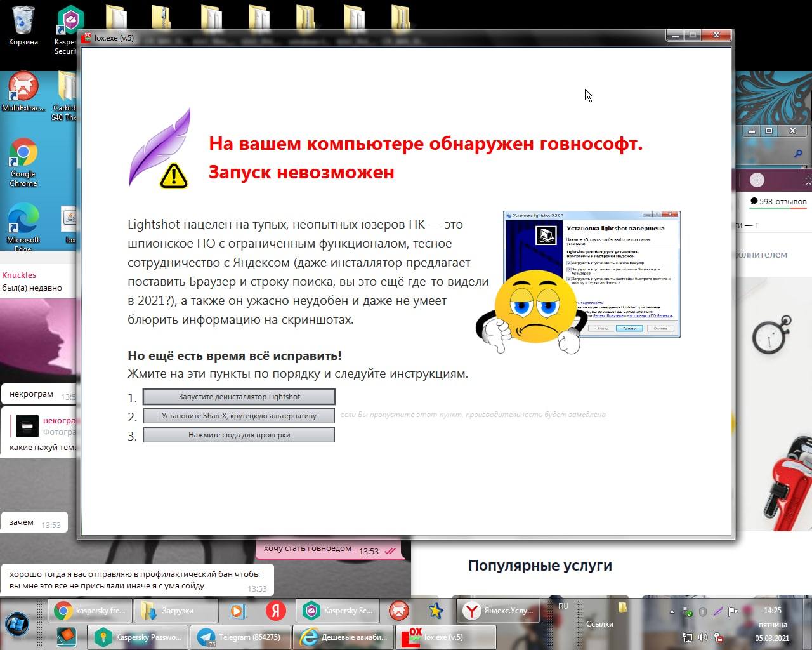Select the MultiExtractor desktop shortcut
The width and height of the screenshot is (812, 650).
[x=23, y=92]
